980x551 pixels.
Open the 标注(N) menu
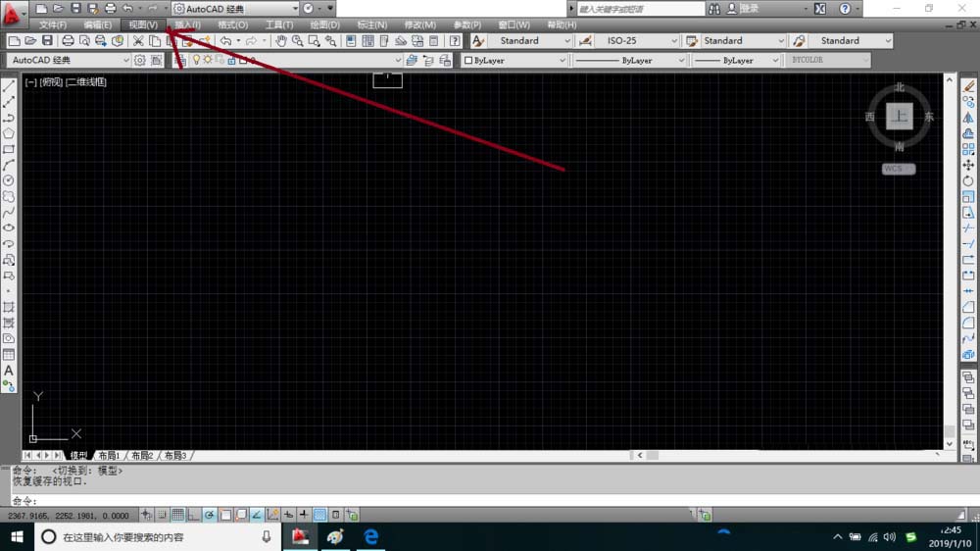click(x=371, y=25)
